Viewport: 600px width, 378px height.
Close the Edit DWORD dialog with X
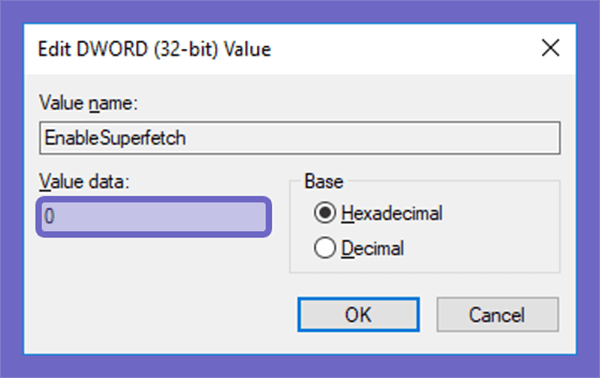pyautogui.click(x=550, y=48)
